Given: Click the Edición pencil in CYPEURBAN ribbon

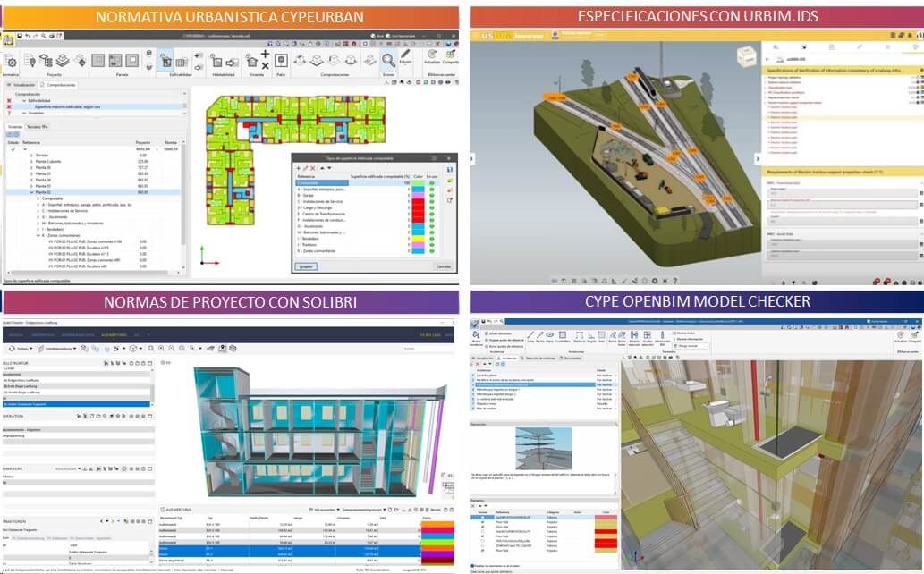Looking at the screenshot, I should point(405,54).
